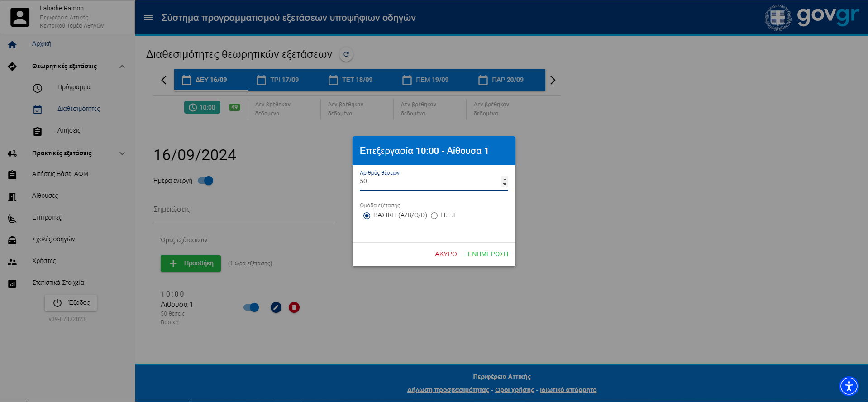Open Αίθουσες in the sidebar

[45, 196]
